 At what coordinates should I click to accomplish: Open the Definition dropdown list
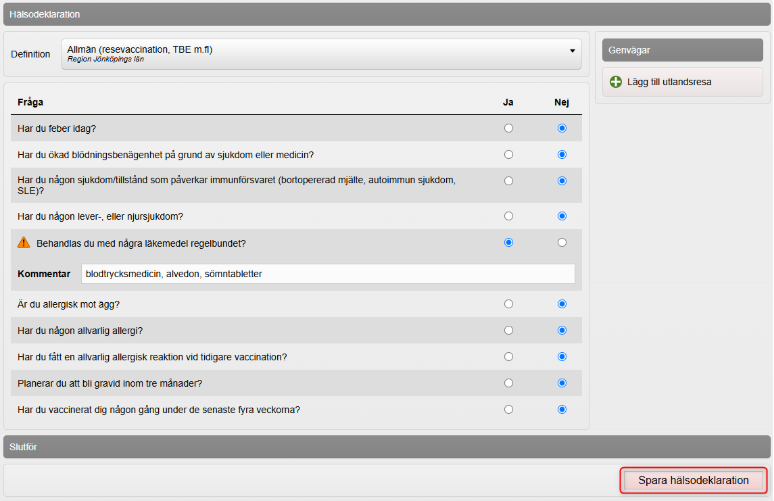[x=320, y=54]
